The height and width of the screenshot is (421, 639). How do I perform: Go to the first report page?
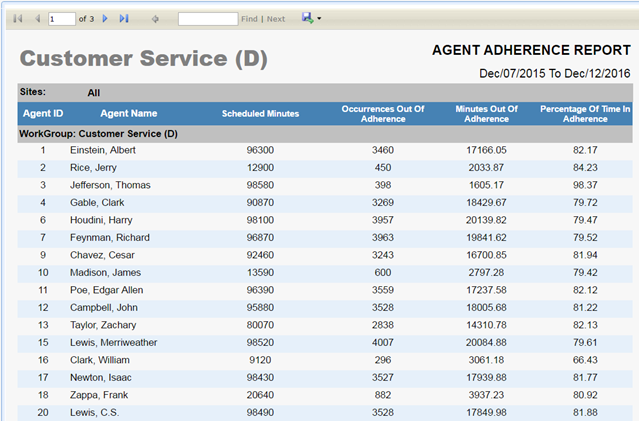[18, 19]
